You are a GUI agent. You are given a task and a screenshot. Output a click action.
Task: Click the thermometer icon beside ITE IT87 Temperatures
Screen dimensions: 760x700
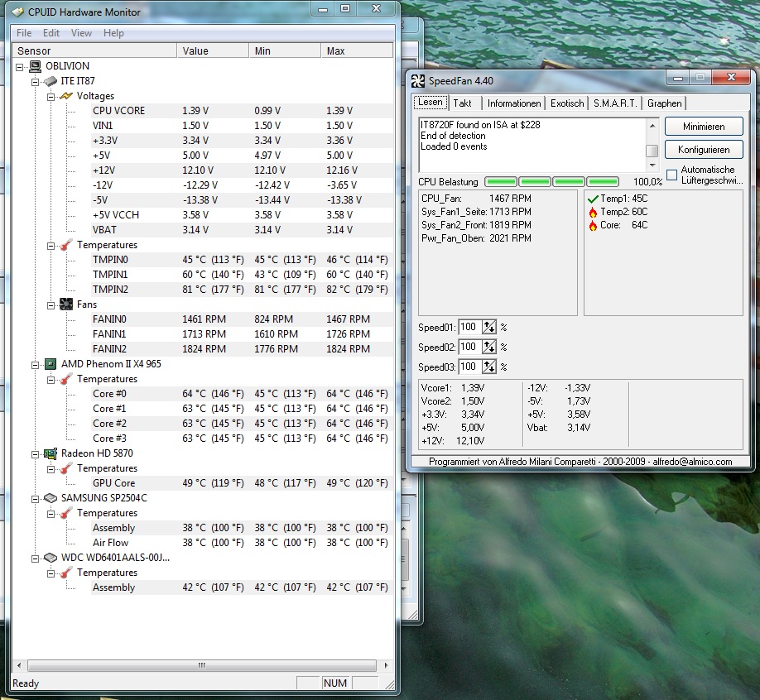66,245
